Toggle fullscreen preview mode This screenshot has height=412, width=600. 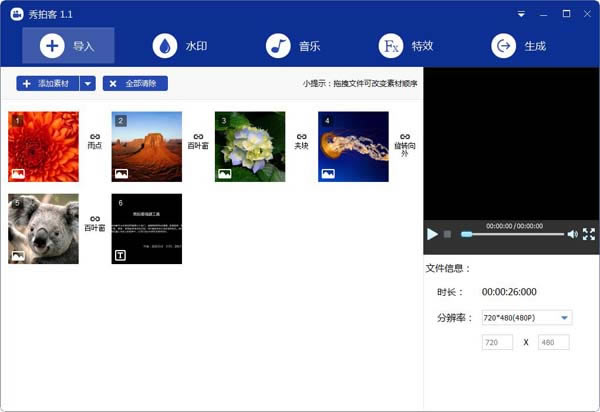[588, 234]
